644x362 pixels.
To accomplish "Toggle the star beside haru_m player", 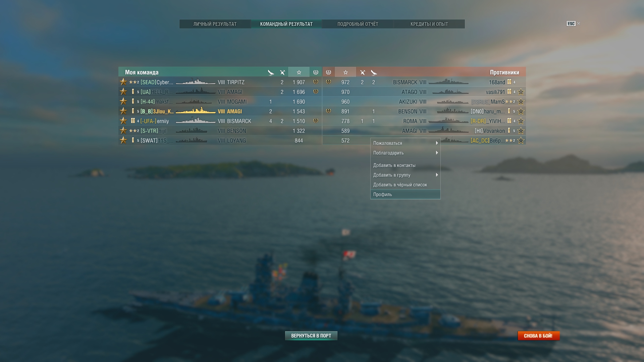I will click(x=521, y=111).
